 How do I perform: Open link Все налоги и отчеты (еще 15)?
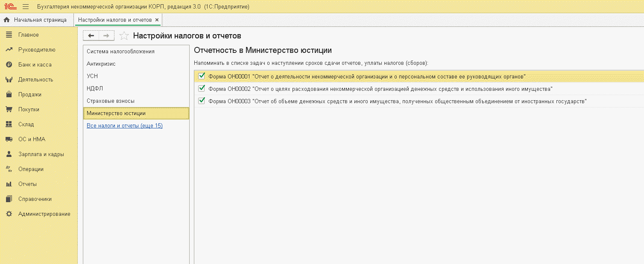(x=125, y=126)
